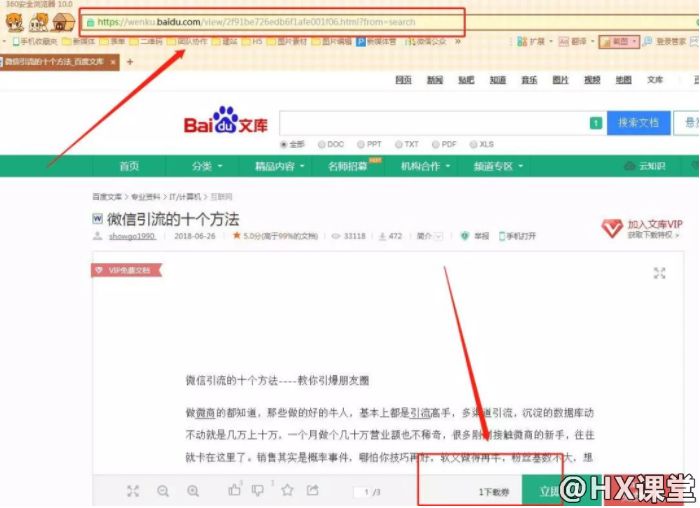Viewport: 700px width, 508px height.
Task: Give the document a thumbs up
Action: 234,490
